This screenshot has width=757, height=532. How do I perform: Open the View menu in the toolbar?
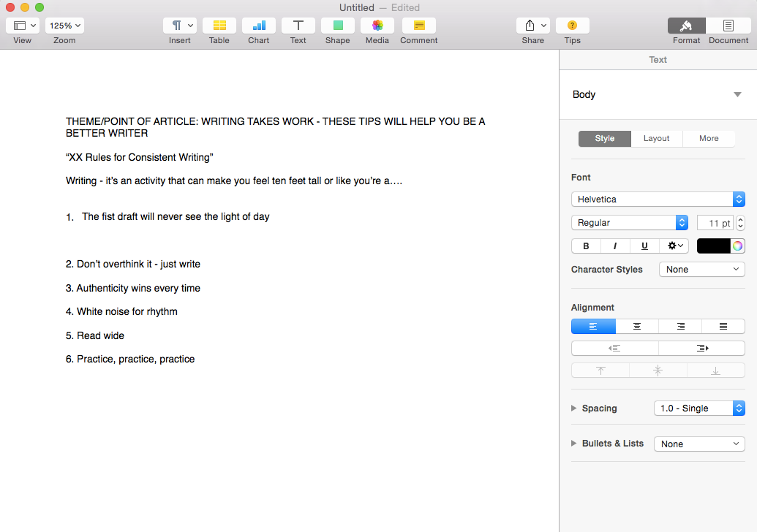point(23,26)
